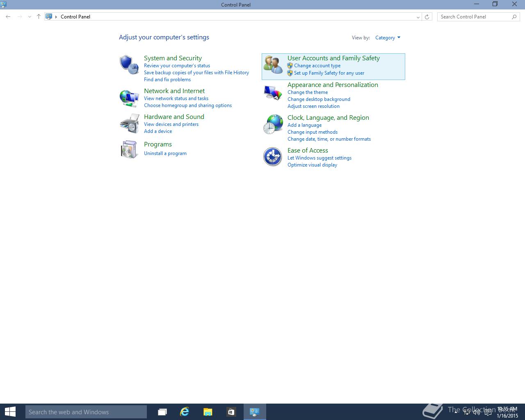Expand the address bar dropdown arrow
This screenshot has height=420, width=525.
coord(418,17)
